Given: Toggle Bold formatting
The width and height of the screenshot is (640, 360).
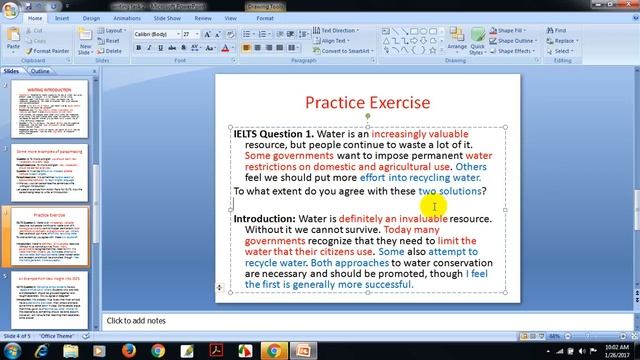Looking at the screenshot, I should coord(138,48).
